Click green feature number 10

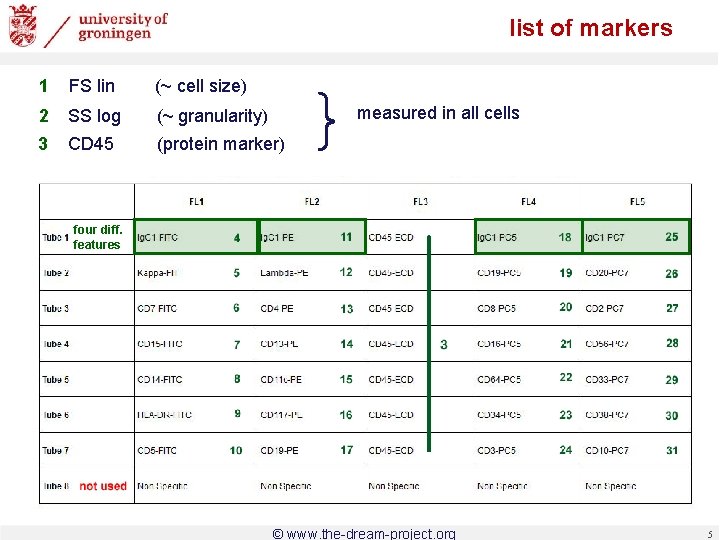(x=236, y=450)
